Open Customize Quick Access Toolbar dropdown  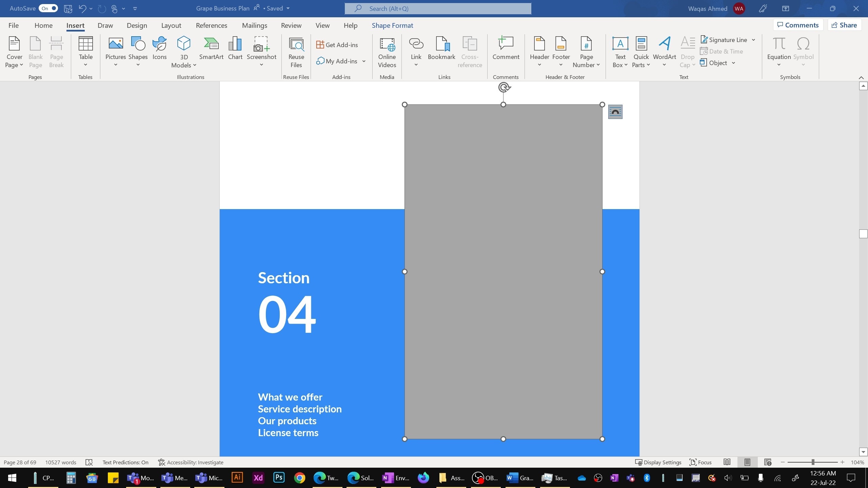(135, 8)
